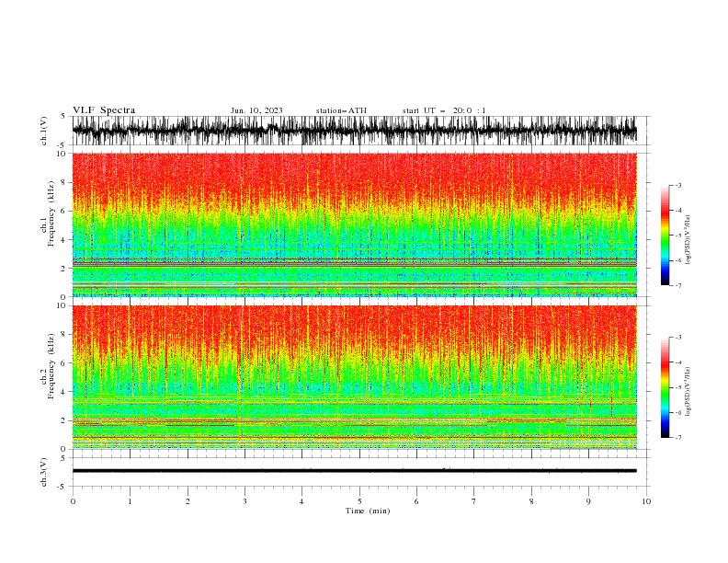Click the "1" tick on the time axis
The image size is (728, 563).
pos(130,501)
